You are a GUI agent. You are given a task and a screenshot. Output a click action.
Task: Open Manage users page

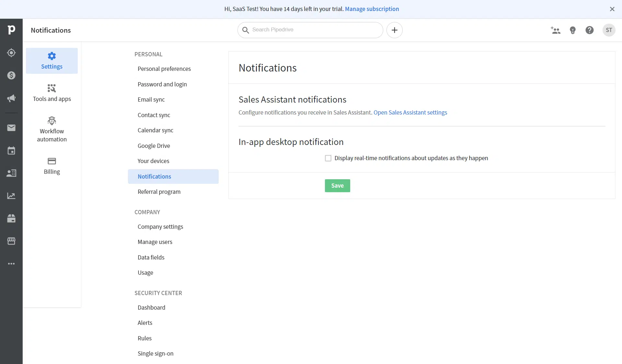point(173,242)
